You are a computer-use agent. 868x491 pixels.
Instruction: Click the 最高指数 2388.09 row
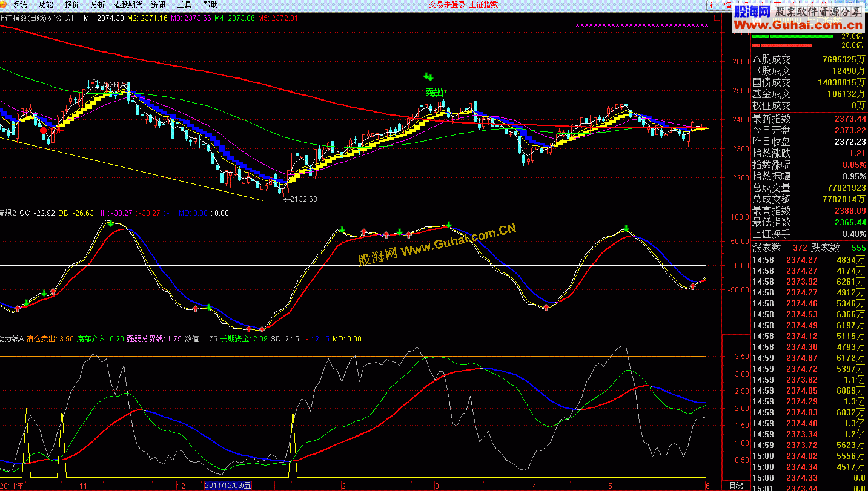pos(809,211)
